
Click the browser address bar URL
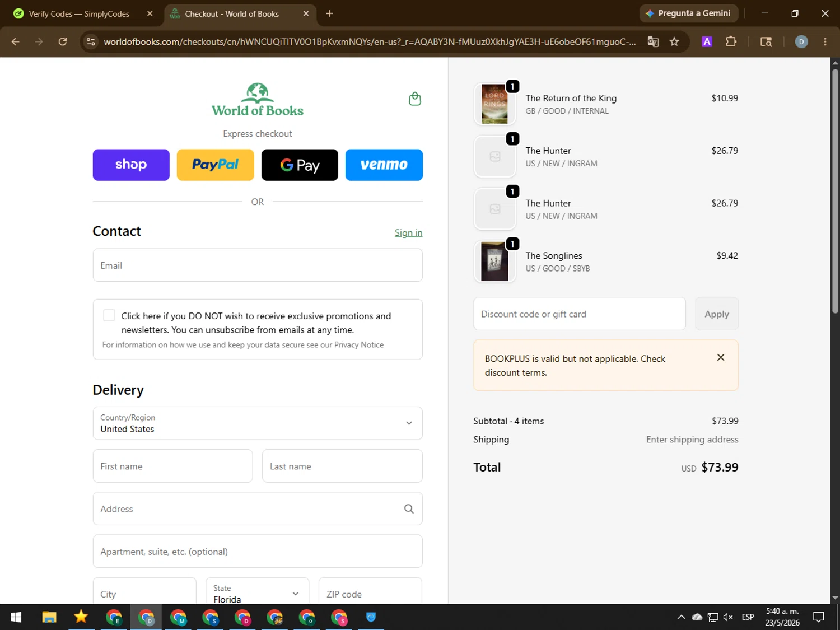coord(370,41)
